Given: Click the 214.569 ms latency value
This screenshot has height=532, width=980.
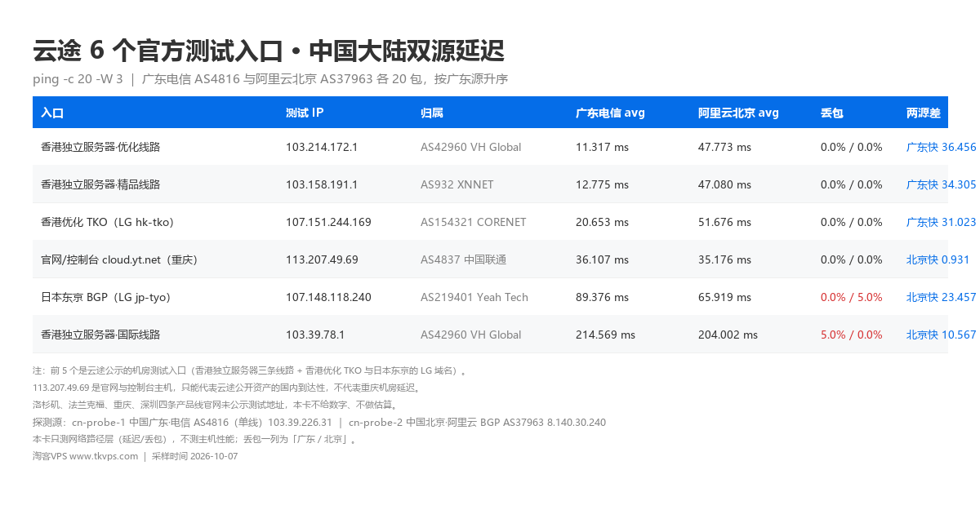Looking at the screenshot, I should 605,335.
